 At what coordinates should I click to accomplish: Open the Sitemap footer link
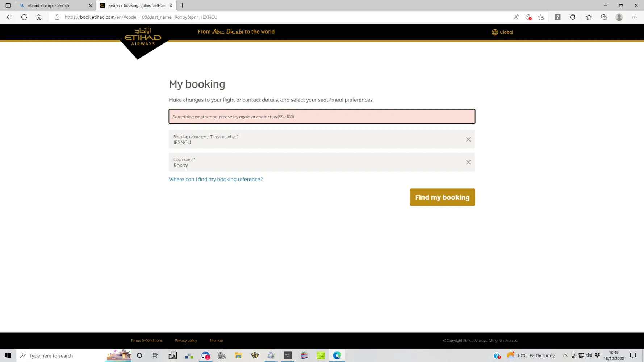[x=216, y=340]
